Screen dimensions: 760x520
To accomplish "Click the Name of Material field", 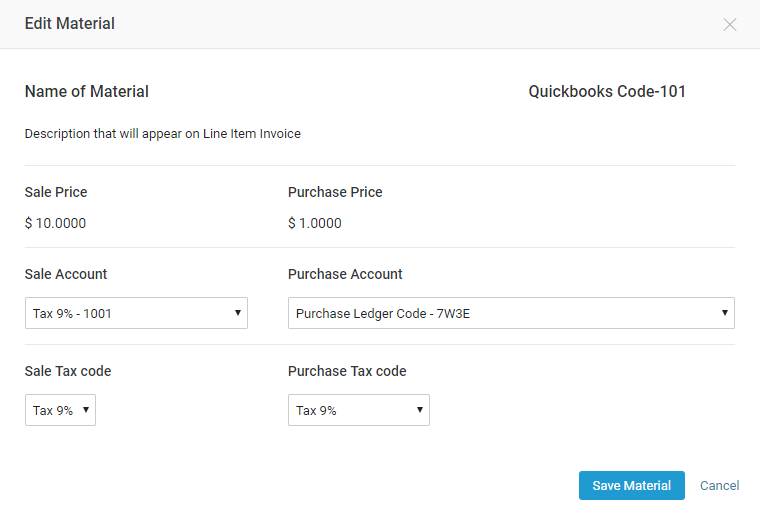I will pos(87,92).
